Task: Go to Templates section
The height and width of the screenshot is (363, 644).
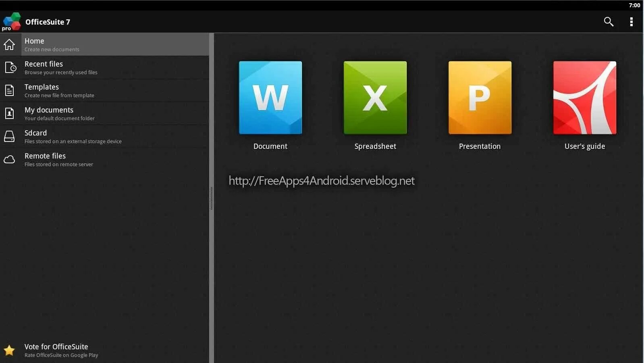Action: (104, 90)
